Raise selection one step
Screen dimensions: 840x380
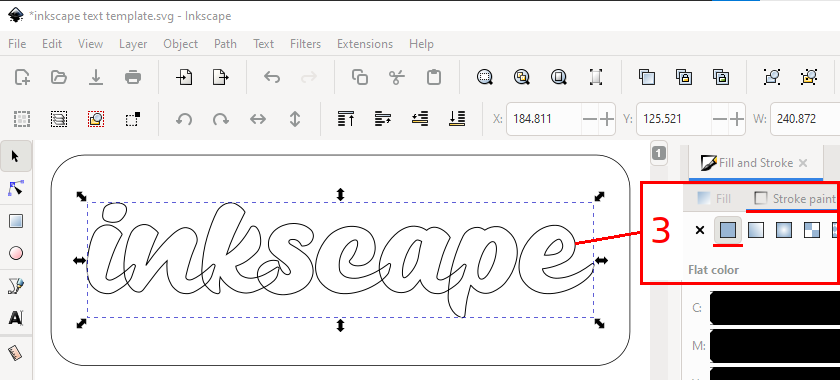383,118
